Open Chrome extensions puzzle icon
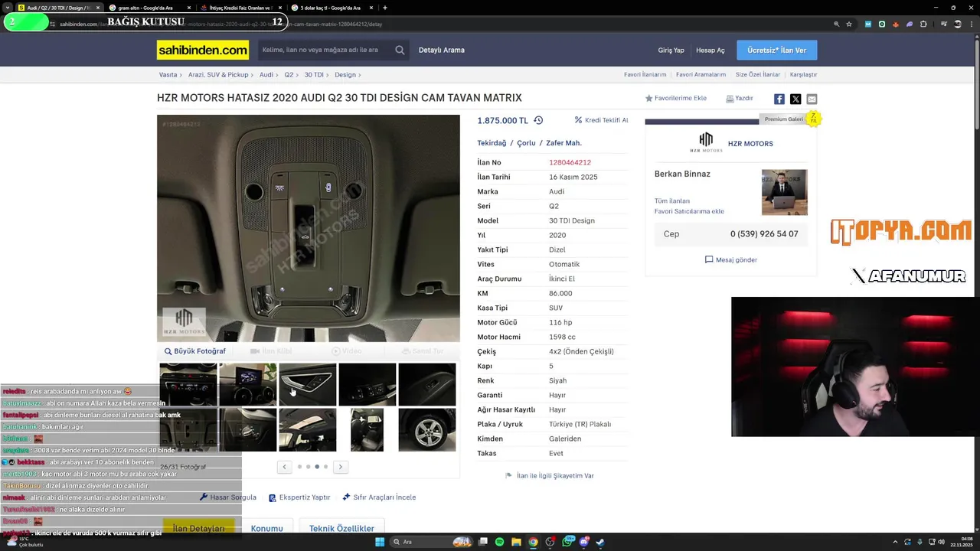 (923, 24)
